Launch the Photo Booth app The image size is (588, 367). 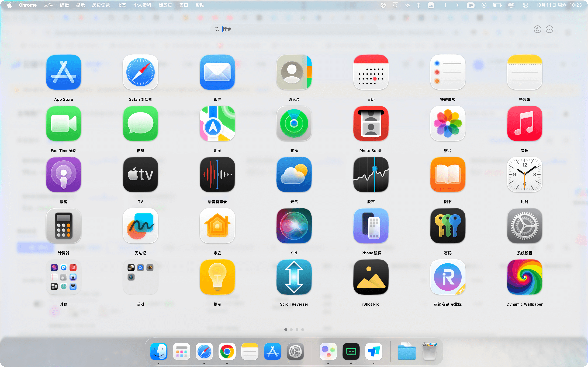(x=371, y=123)
